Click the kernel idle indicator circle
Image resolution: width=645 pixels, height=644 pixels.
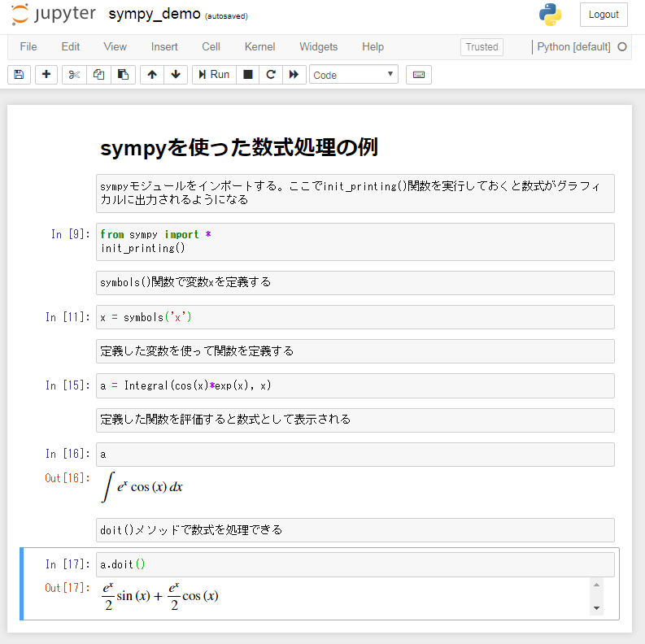coord(622,47)
